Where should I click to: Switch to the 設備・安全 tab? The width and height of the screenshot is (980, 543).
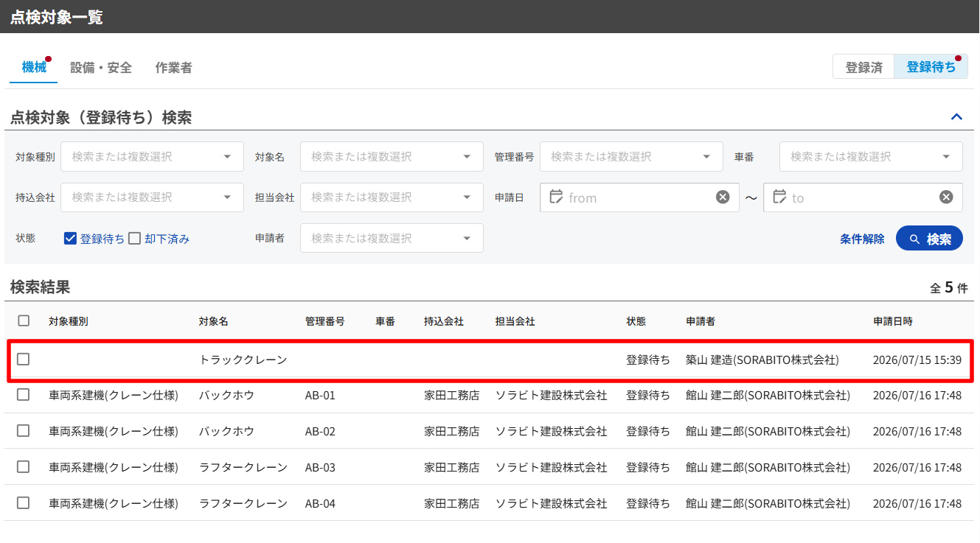pyautogui.click(x=101, y=68)
